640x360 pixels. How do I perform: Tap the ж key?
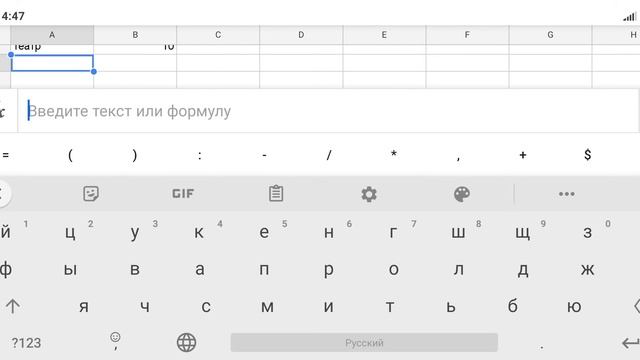tap(588, 269)
